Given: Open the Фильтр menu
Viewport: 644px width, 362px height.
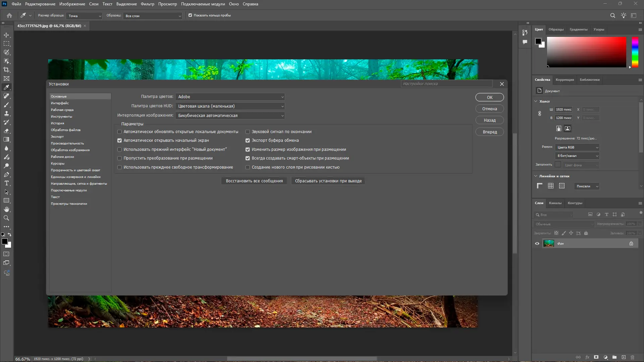Looking at the screenshot, I should (147, 4).
